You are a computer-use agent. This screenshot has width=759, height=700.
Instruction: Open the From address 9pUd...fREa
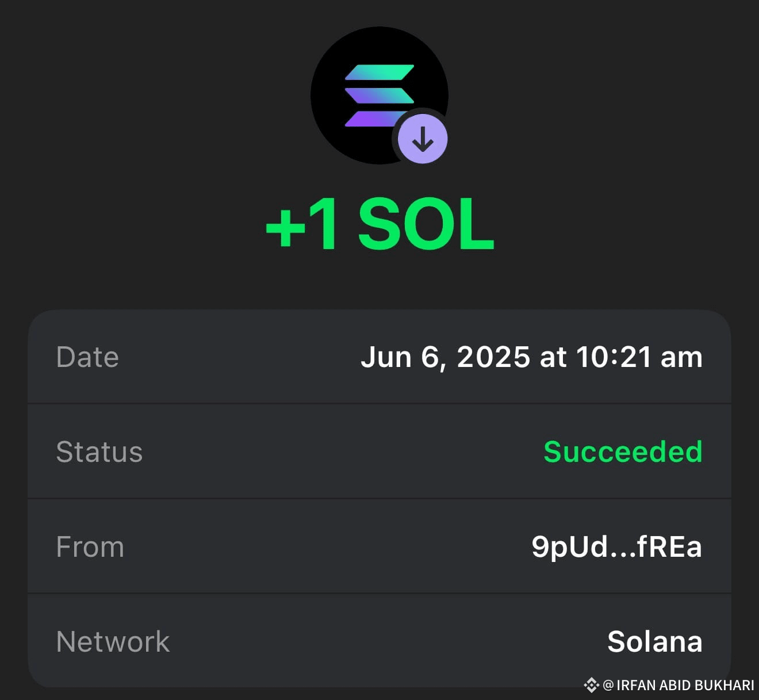coord(616,547)
